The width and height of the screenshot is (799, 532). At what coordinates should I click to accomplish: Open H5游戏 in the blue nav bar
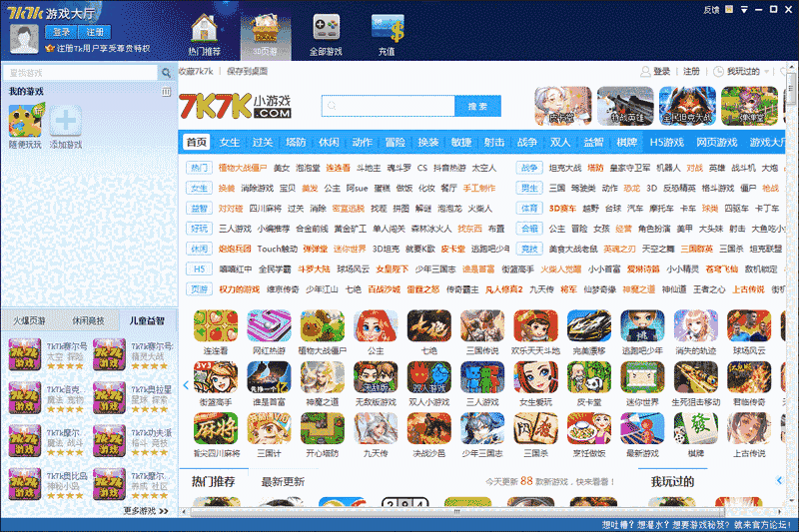click(x=666, y=142)
